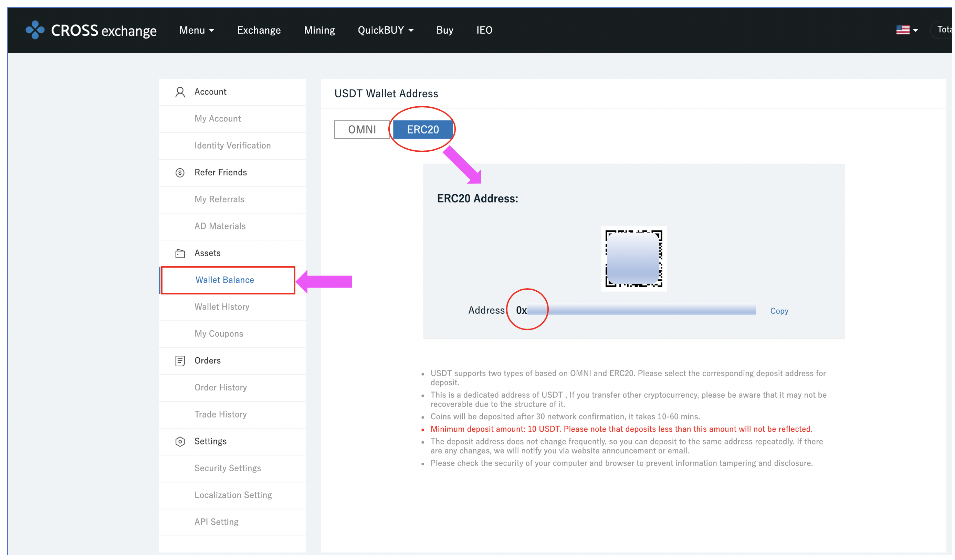Click the Assets wallet folder icon
Viewport: 955px width, 560px height.
coord(180,253)
